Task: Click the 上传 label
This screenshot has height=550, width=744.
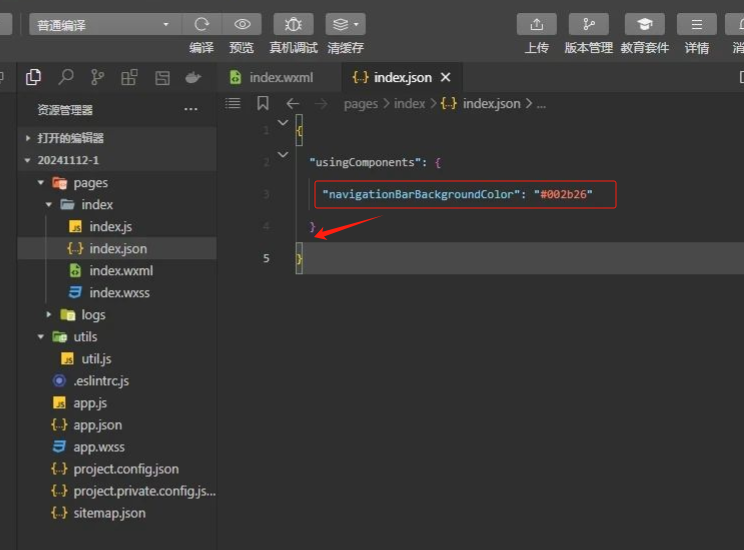Action: click(537, 48)
